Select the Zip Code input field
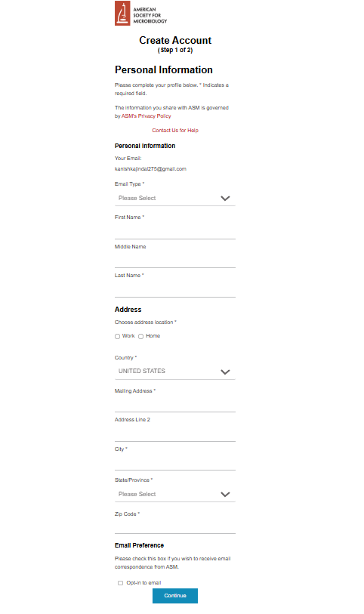364x614 pixels. point(175,526)
